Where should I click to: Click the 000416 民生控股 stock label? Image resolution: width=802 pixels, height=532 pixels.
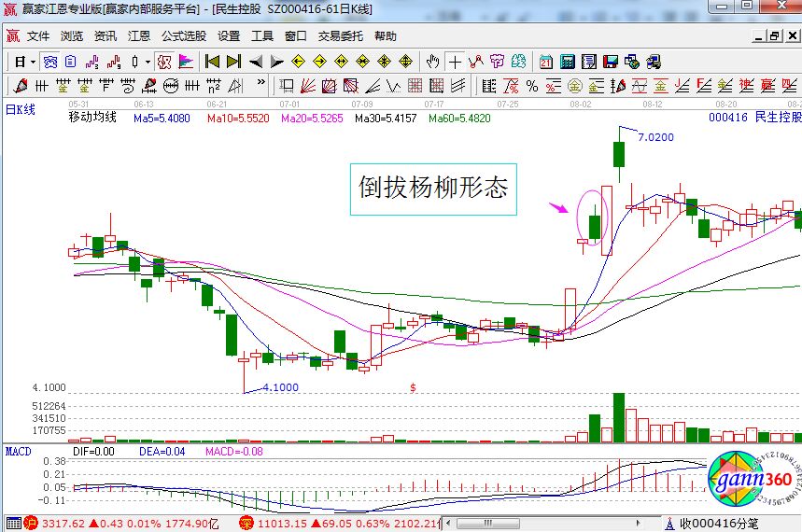point(753,119)
